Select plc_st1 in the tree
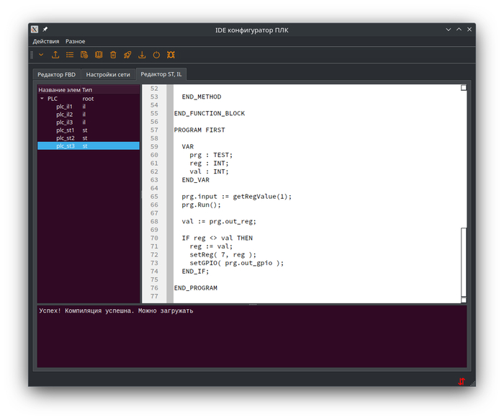Screen dimensions: 504x420 pyautogui.click(x=89, y=130)
